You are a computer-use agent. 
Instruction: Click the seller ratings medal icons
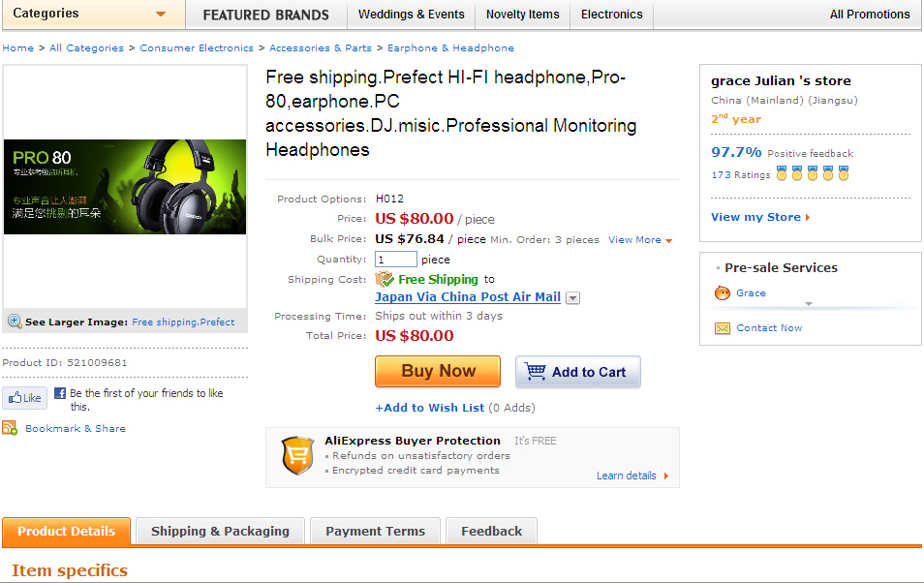click(x=811, y=174)
